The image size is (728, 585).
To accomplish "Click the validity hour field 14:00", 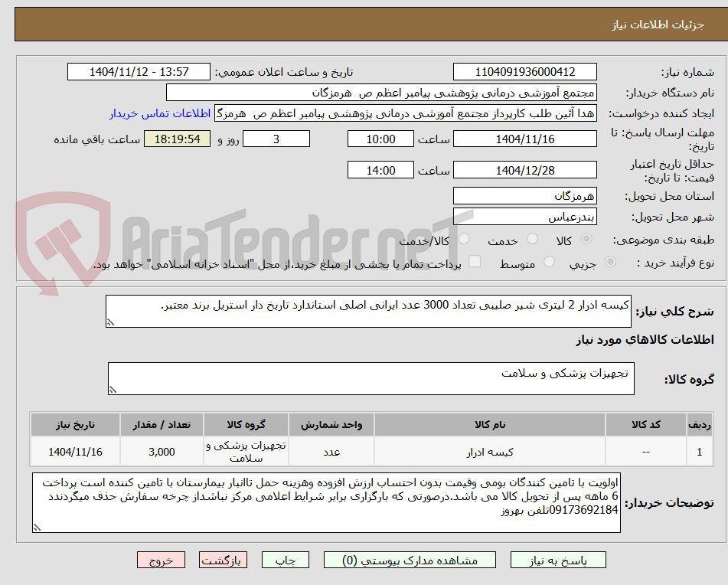I will pos(380,171).
